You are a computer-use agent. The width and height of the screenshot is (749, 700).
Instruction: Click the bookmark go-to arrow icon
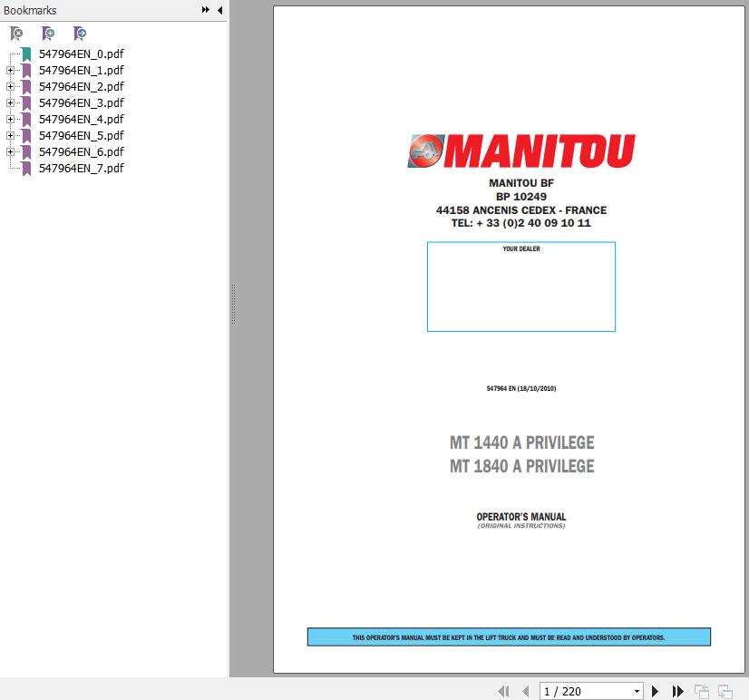pyautogui.click(x=79, y=34)
